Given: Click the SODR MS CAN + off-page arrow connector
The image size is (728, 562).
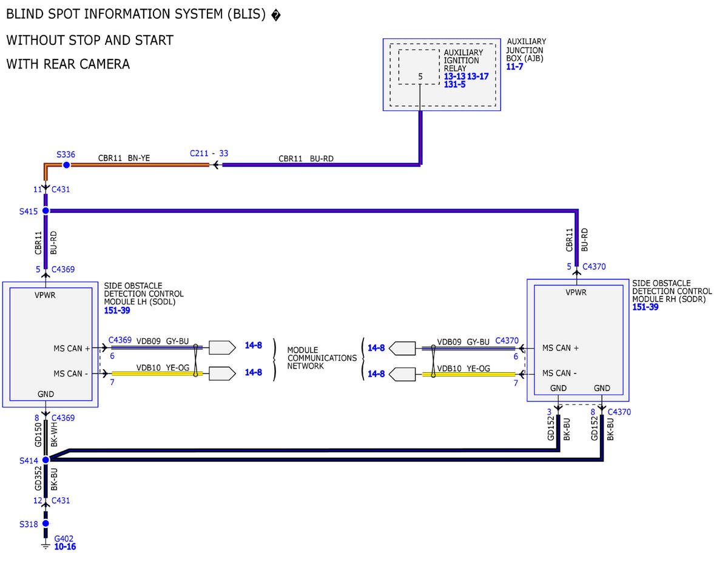Looking at the screenshot, I should pos(402,348).
